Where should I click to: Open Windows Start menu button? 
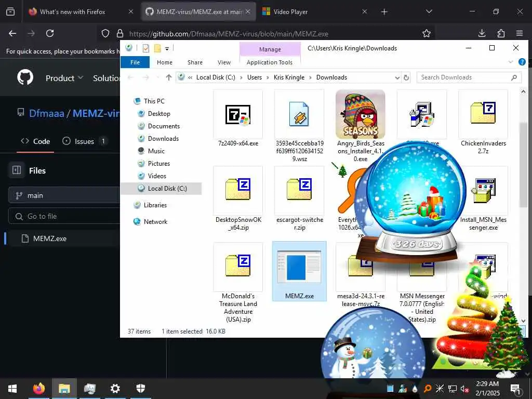(12, 389)
